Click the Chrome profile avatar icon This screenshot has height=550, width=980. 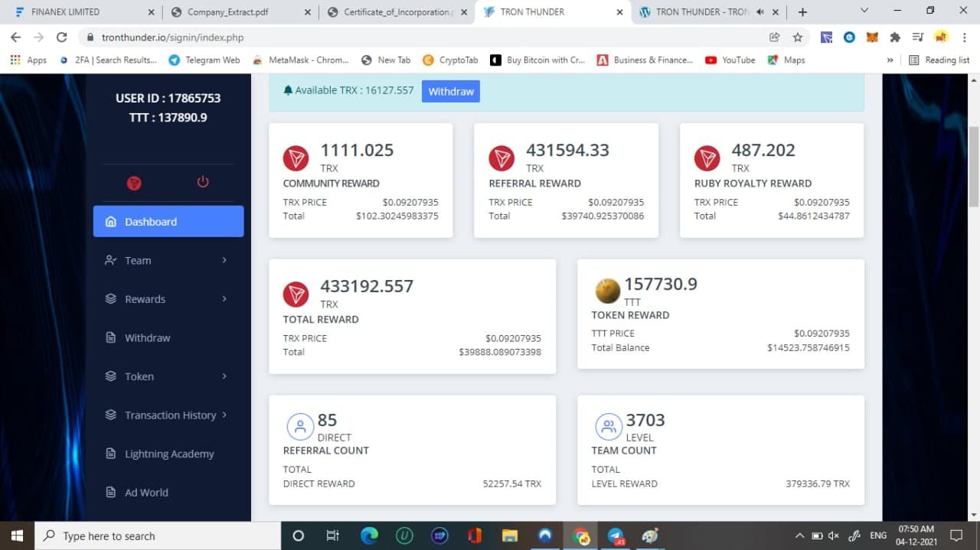[942, 37]
